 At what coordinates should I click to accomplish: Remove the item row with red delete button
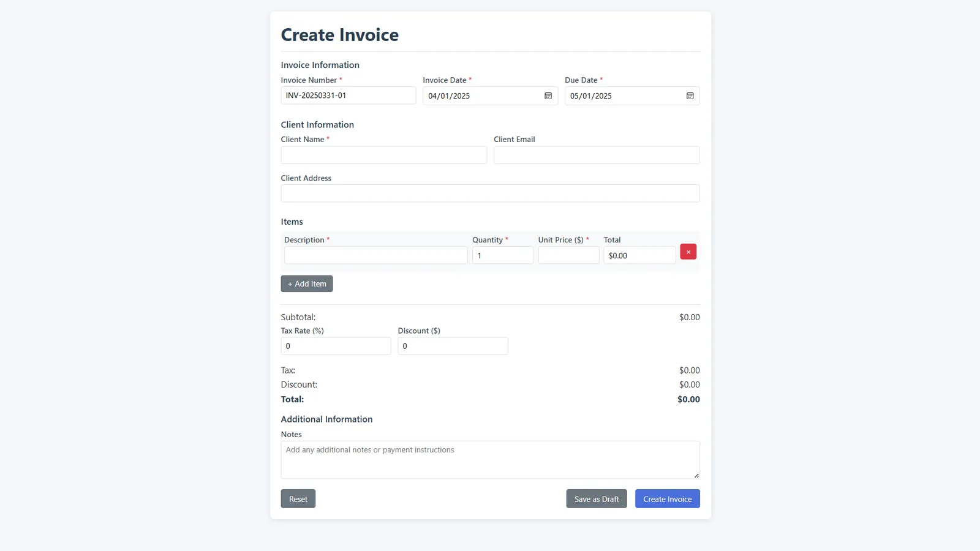pos(688,252)
